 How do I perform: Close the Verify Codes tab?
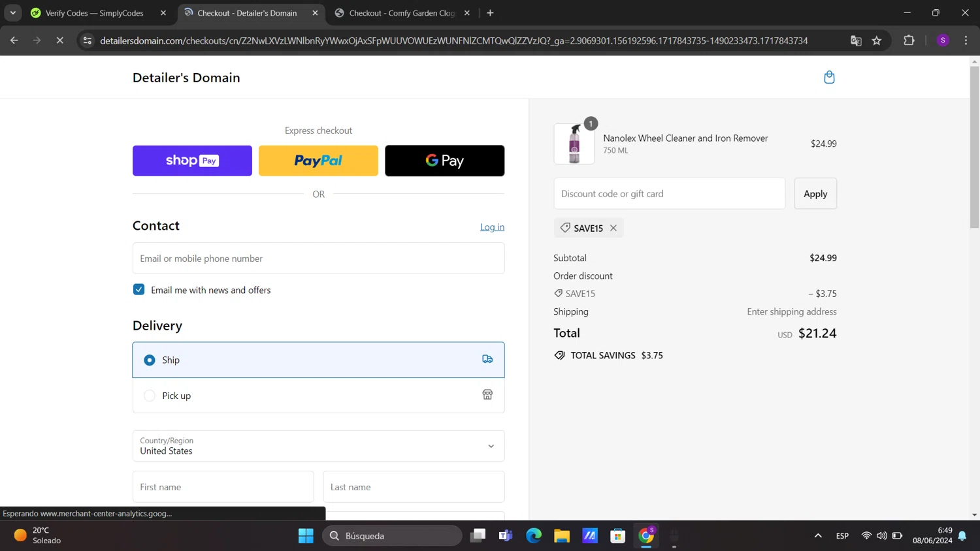[x=163, y=13]
